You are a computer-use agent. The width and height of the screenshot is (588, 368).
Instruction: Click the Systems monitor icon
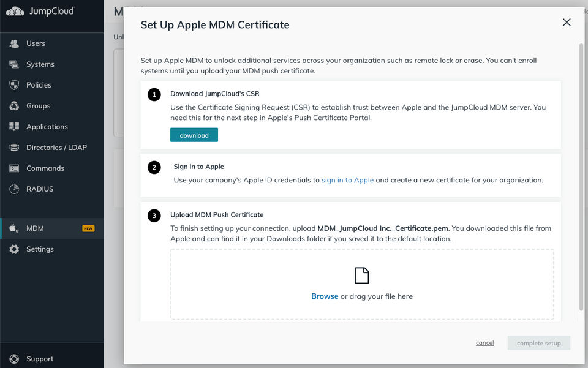(14, 64)
